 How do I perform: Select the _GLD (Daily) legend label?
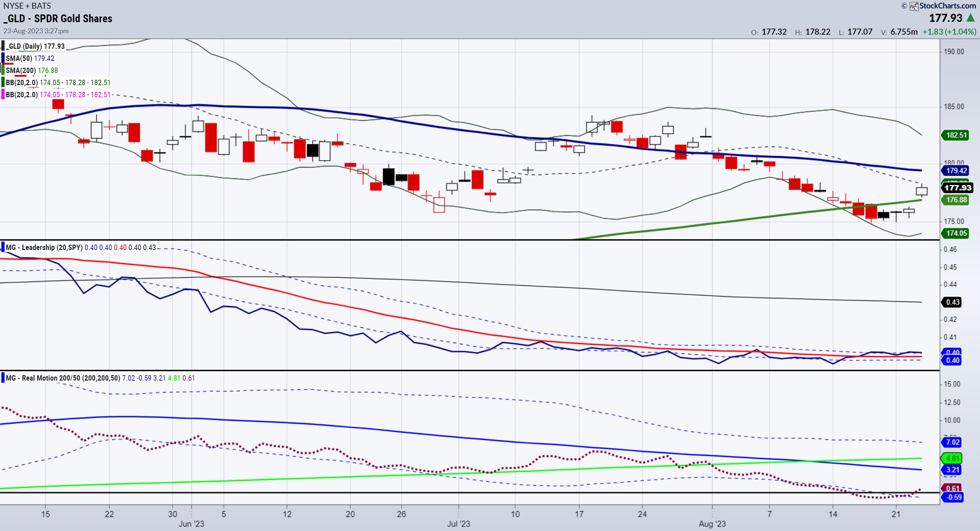[x=35, y=46]
